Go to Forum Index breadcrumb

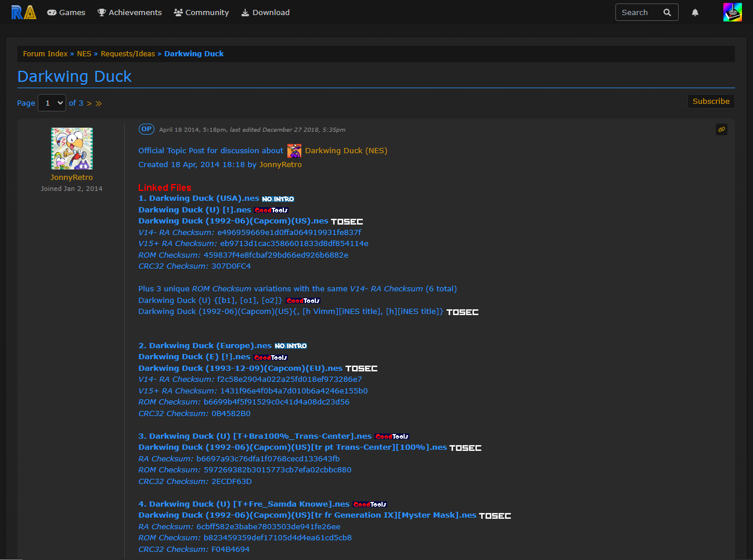coord(45,54)
